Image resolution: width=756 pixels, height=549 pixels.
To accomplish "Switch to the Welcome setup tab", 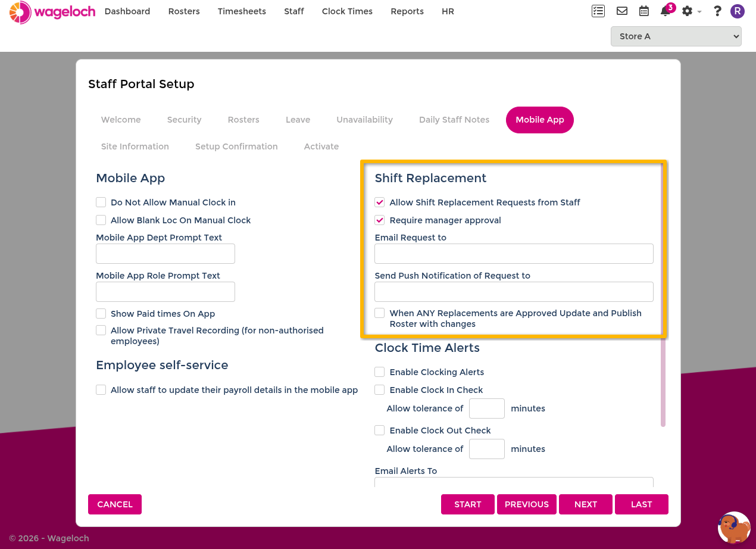I will pyautogui.click(x=121, y=120).
